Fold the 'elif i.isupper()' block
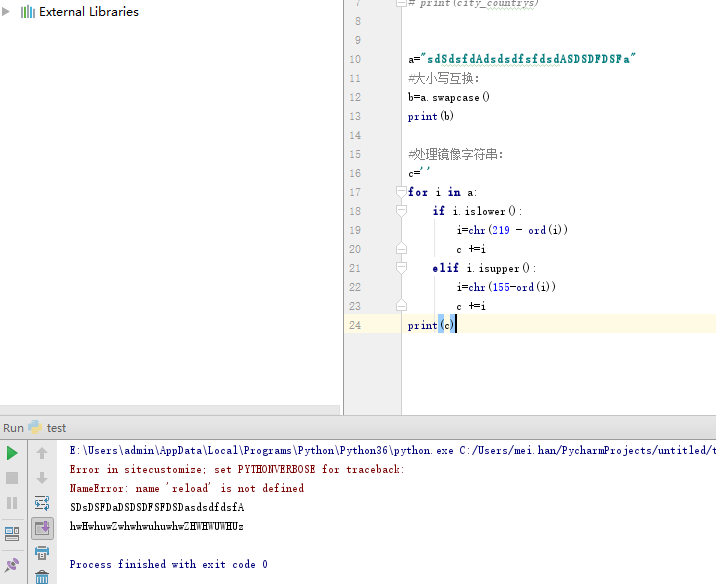Screen dimensions: 716x584 401,268
